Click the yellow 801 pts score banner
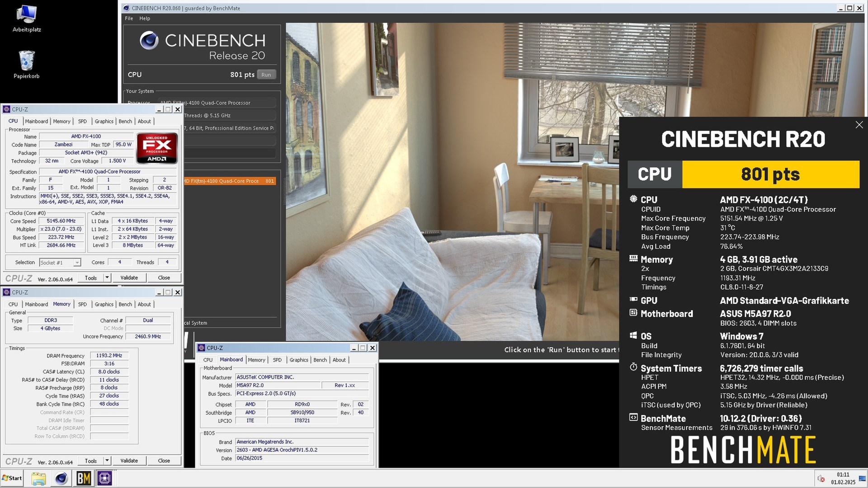Screen dimensions: 868x488 tap(770, 174)
